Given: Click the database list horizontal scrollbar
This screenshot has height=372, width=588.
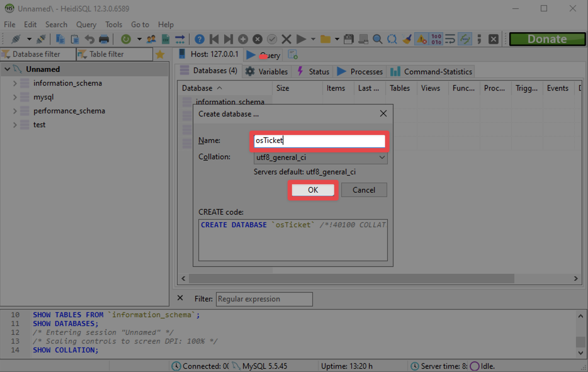Looking at the screenshot, I should pyautogui.click(x=352, y=279).
